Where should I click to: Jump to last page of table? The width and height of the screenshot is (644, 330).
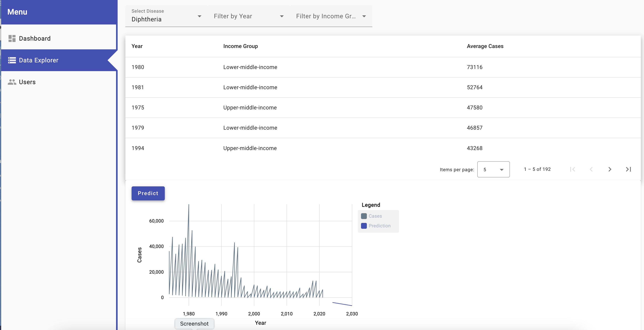(x=628, y=169)
